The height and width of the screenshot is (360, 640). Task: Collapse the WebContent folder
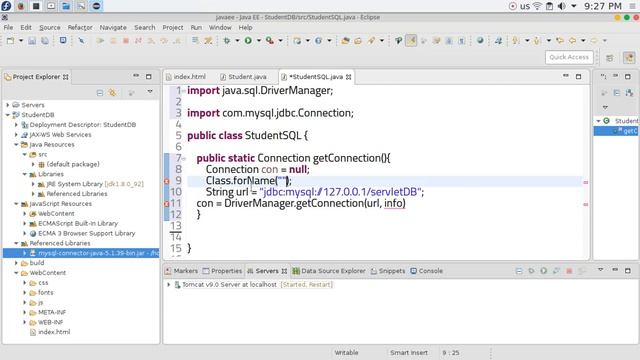[16, 273]
